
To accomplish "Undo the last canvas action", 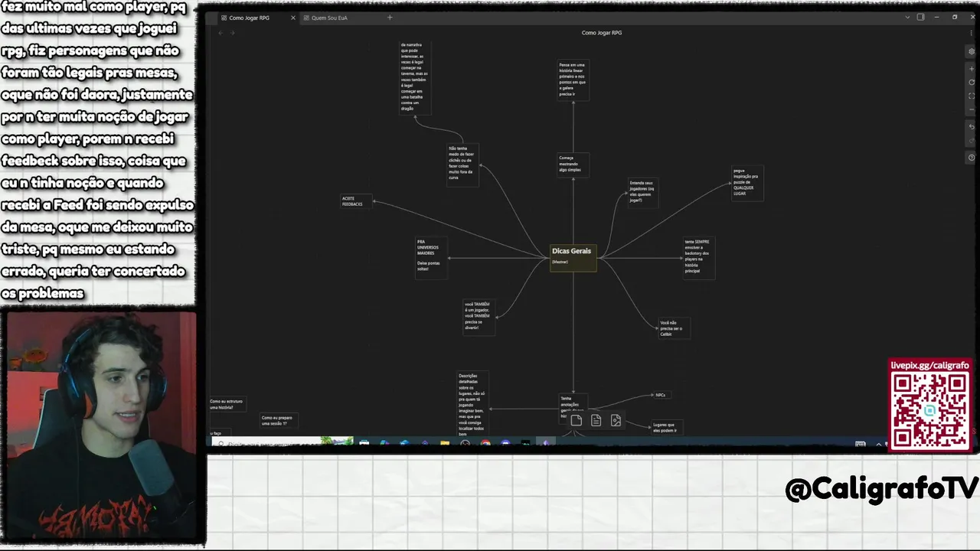I will point(972,127).
